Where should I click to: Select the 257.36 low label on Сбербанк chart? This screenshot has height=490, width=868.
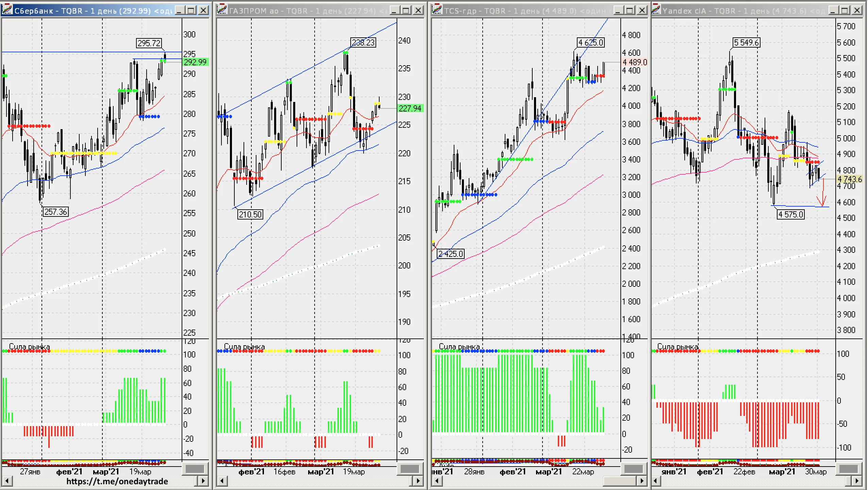[x=56, y=212]
